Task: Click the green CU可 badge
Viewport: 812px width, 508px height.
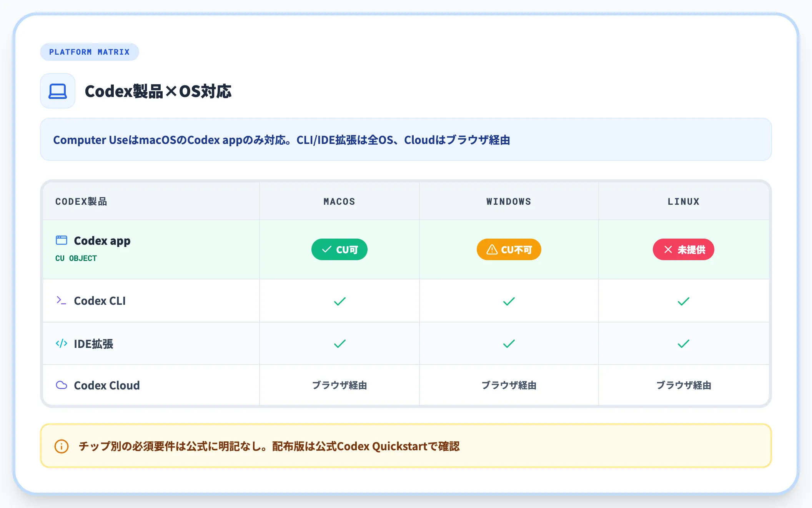Action: click(339, 249)
